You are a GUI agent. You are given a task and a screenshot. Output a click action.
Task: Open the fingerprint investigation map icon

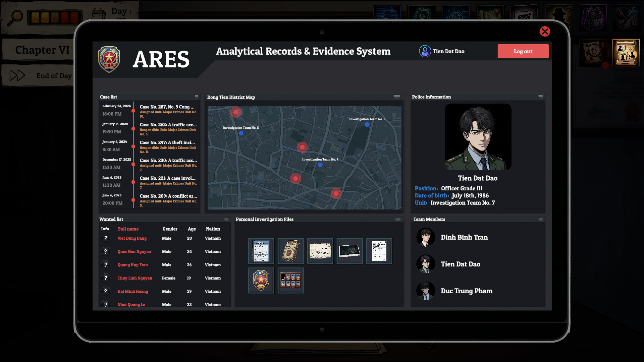point(593,53)
